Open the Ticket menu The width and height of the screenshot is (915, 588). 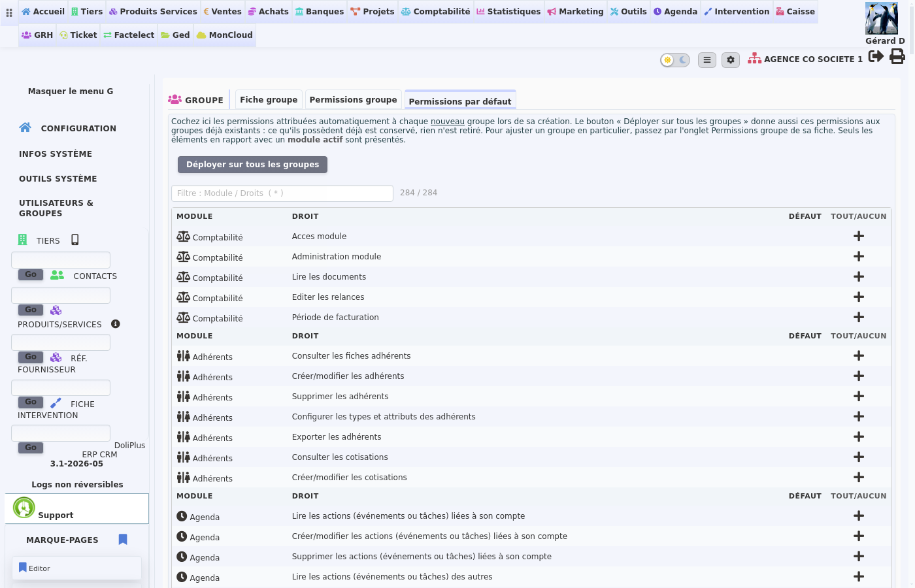click(x=78, y=35)
